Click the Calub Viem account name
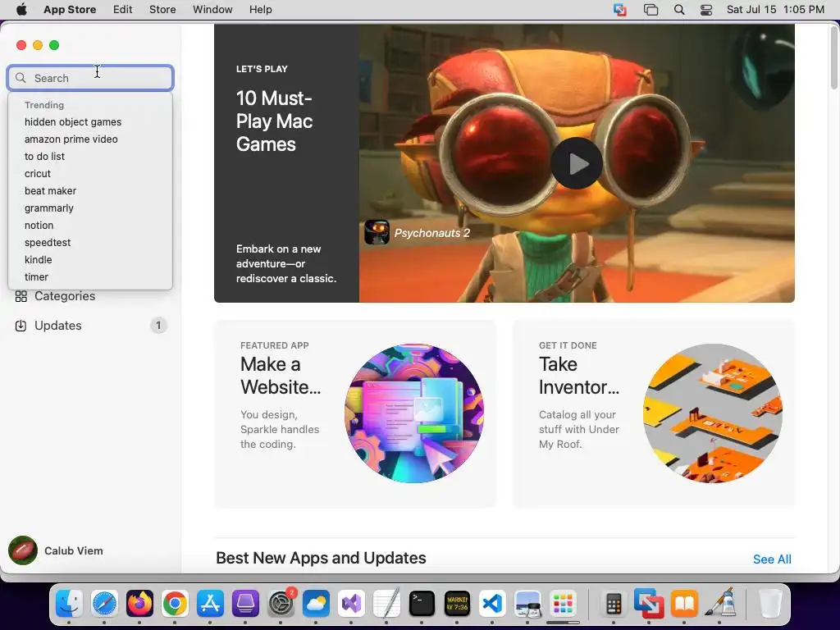The image size is (840, 630). pyautogui.click(x=73, y=550)
